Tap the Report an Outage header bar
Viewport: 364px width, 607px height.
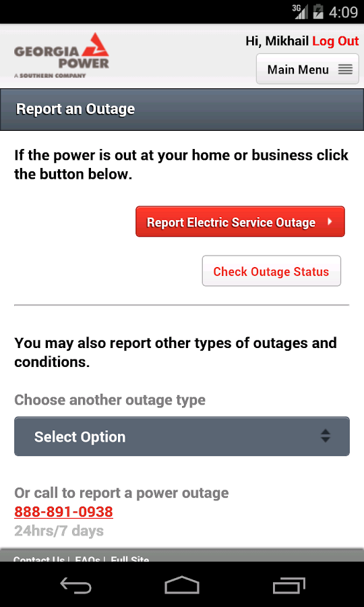click(x=182, y=109)
